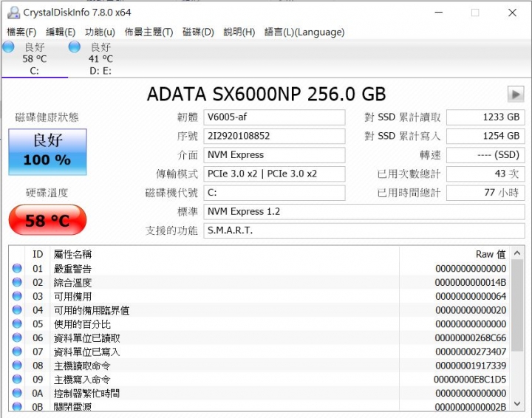Open the 編輯(E) menu
This screenshot has height=418, width=532.
click(61, 32)
